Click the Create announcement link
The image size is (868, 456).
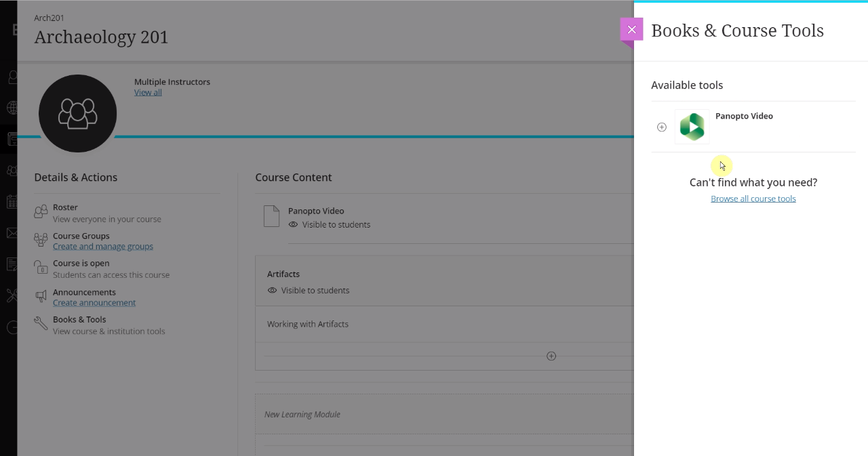[94, 303]
